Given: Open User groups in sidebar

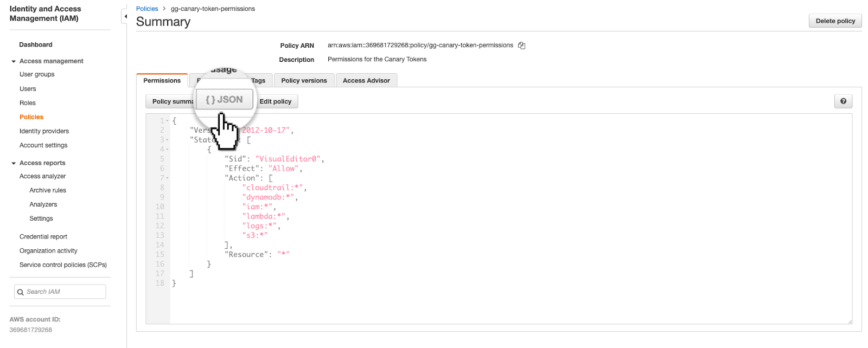Looking at the screenshot, I should (37, 74).
